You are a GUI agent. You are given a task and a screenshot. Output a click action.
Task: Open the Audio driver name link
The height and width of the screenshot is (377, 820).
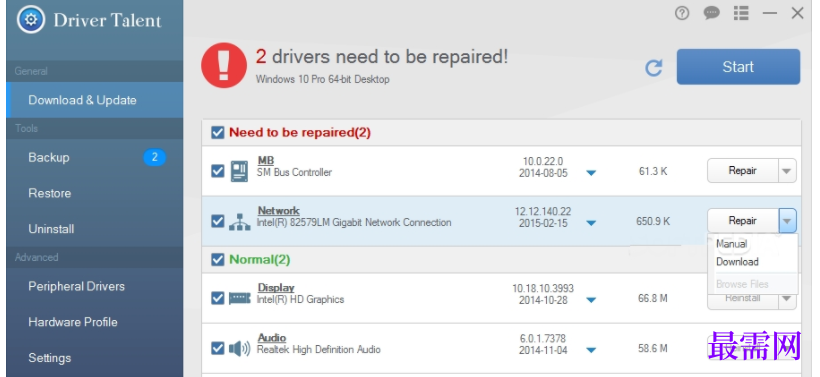(272, 338)
